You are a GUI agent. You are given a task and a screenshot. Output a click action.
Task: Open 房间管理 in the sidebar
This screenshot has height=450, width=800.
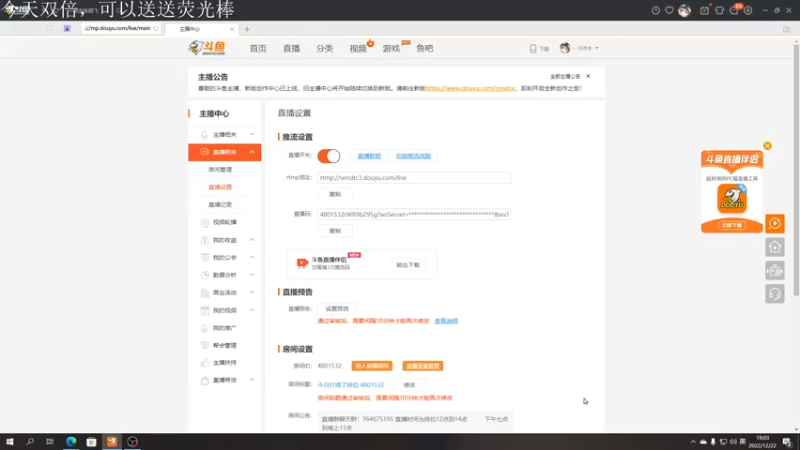coord(220,169)
